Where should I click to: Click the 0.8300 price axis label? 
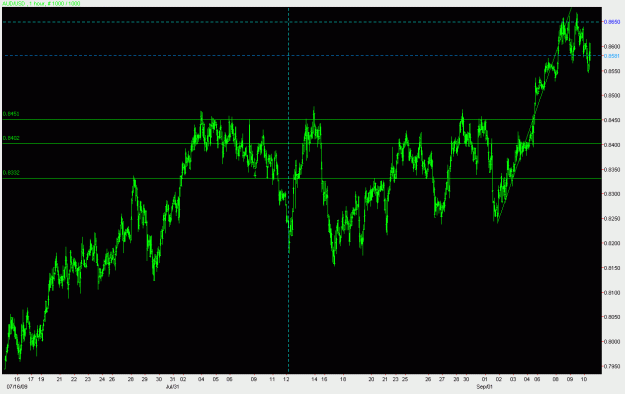(x=612, y=194)
